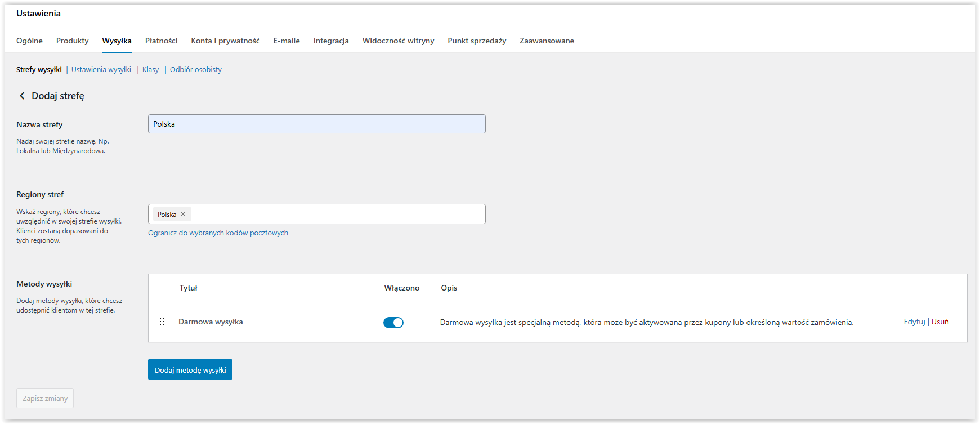Viewport: 980px width, 424px height.
Task: Open the Płatności tab
Action: 161,41
